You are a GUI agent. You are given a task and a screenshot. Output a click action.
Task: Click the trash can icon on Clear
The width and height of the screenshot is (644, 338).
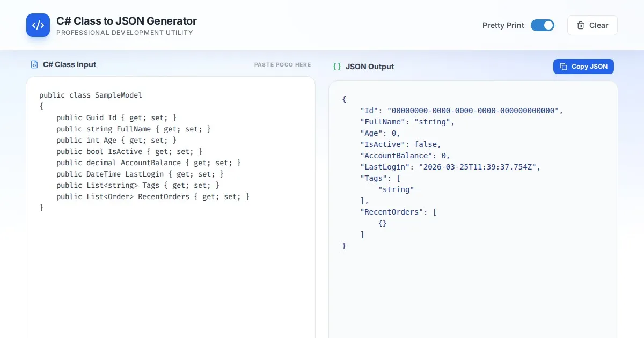click(x=581, y=25)
